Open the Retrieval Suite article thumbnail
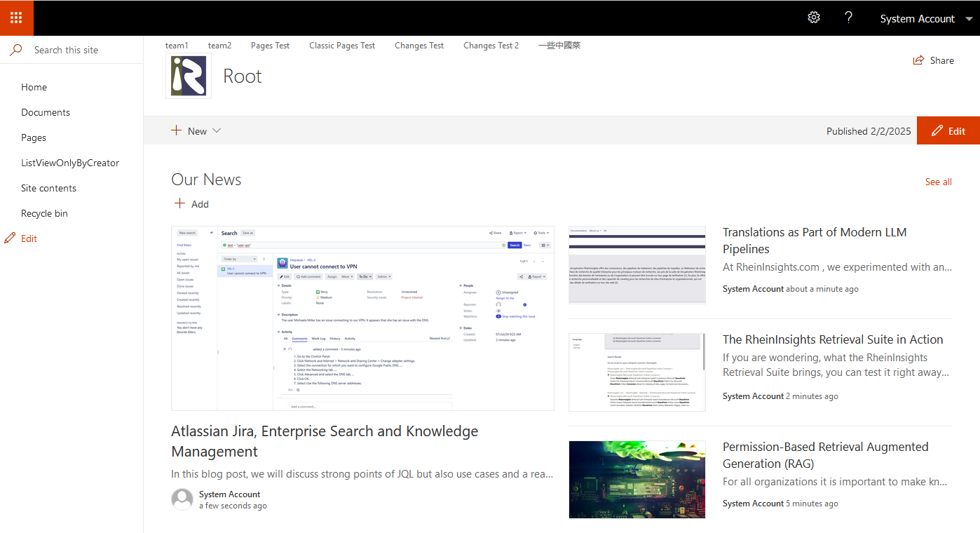 click(637, 372)
